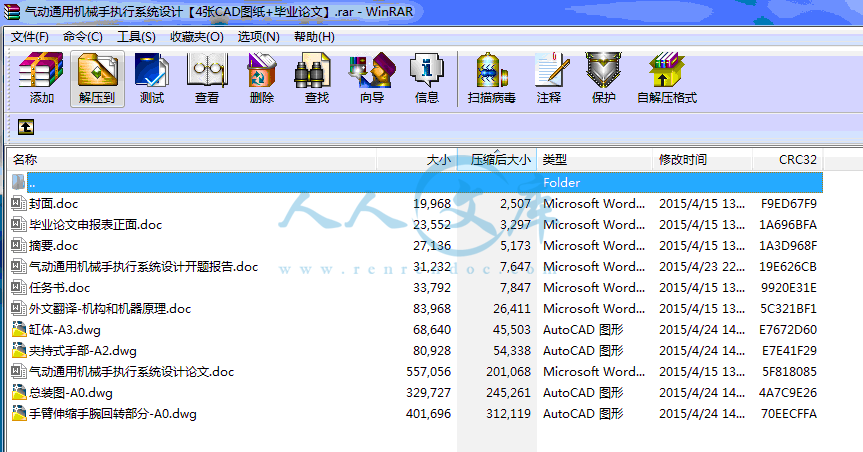The height and width of the screenshot is (452, 863).
Task: Click the Word icon of 摘要.doc
Action: (19, 245)
